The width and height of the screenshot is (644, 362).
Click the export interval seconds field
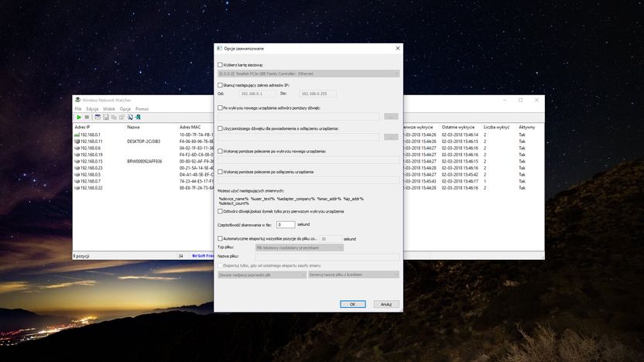331,239
